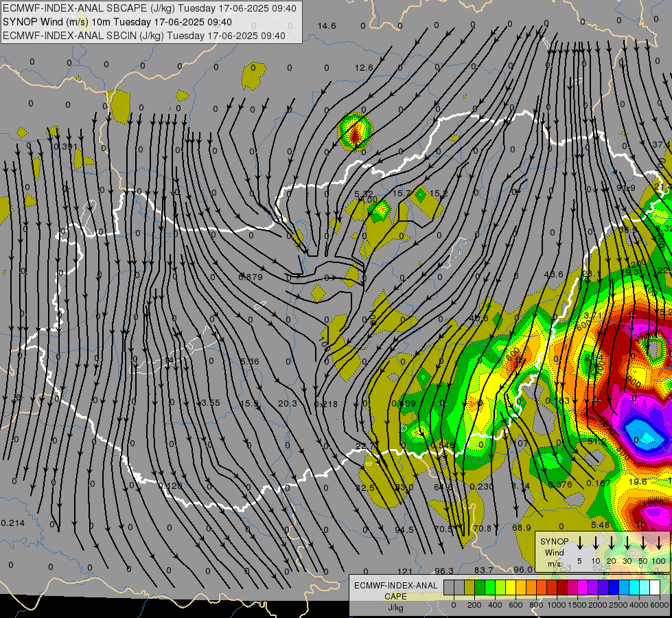Screen dimensions: 672x618
Task: Click the map value 0.391
Action: (x=66, y=147)
